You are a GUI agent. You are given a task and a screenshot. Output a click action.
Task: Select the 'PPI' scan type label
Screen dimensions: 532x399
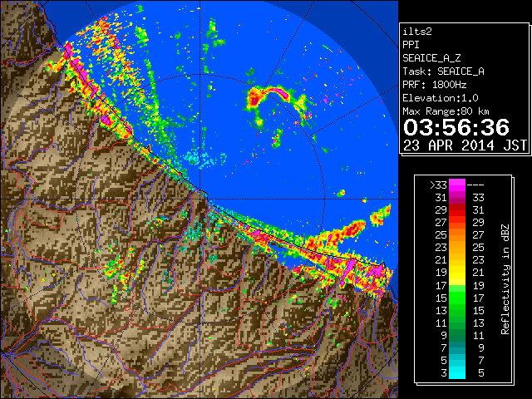[411, 45]
